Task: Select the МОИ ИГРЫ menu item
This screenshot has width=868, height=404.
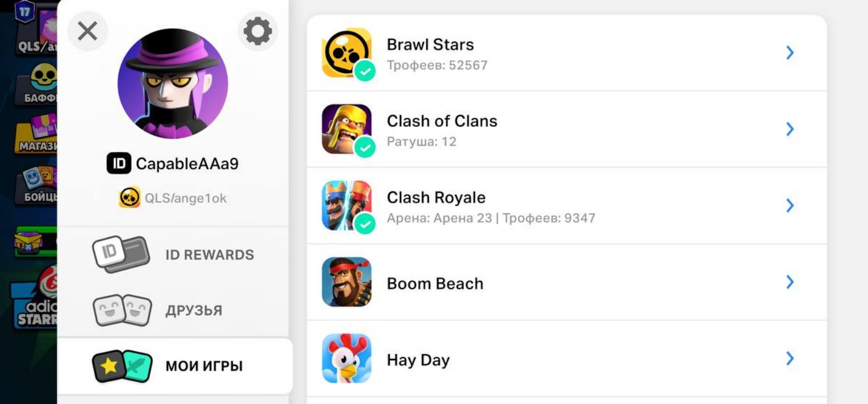Action: click(175, 366)
